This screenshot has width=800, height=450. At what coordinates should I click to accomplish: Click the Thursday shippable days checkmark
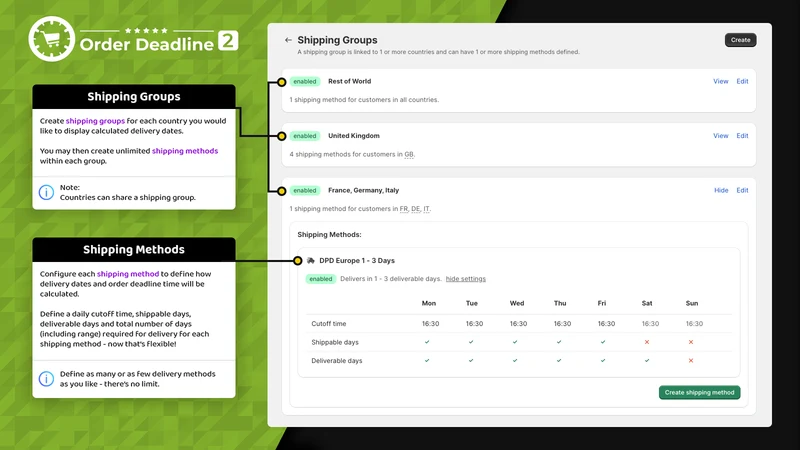(559, 342)
